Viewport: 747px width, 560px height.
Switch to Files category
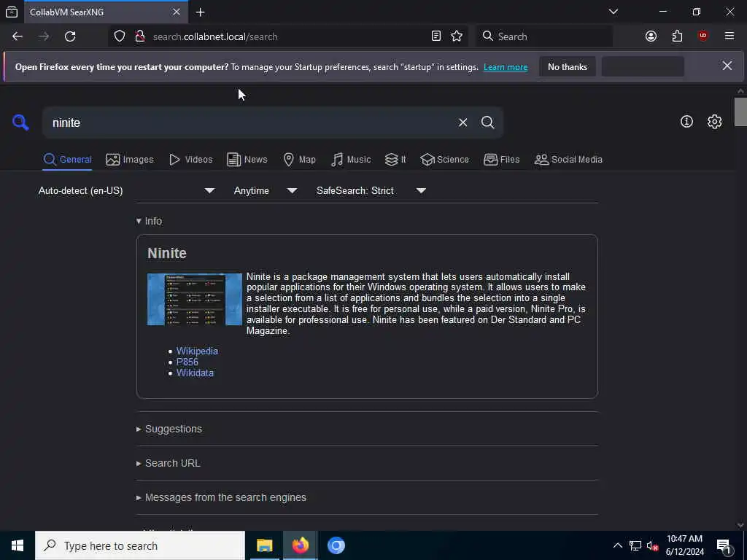501,160
